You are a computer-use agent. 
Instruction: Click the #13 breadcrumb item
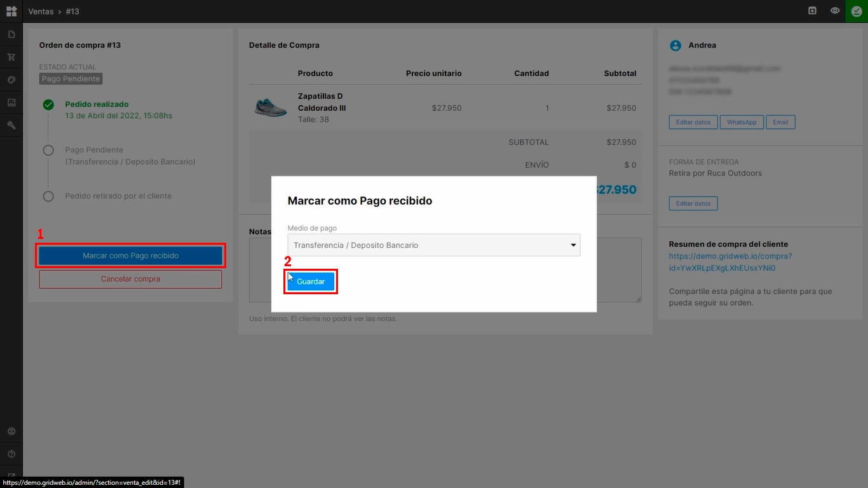72,11
